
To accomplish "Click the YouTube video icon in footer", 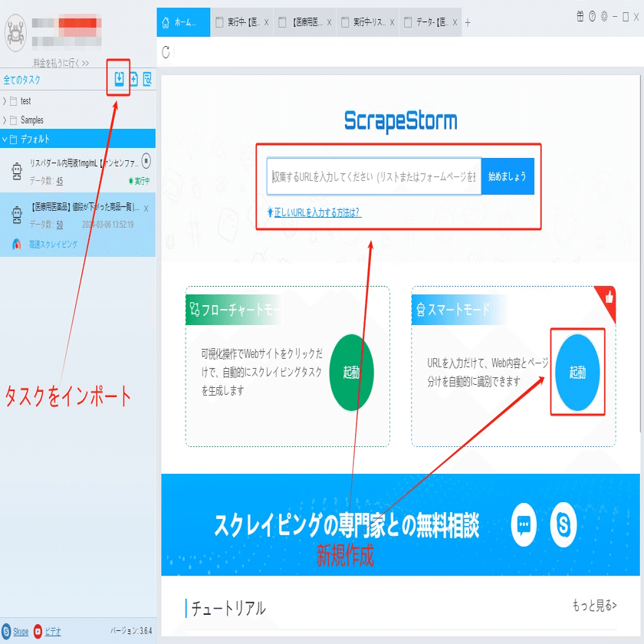I will pos(38,631).
